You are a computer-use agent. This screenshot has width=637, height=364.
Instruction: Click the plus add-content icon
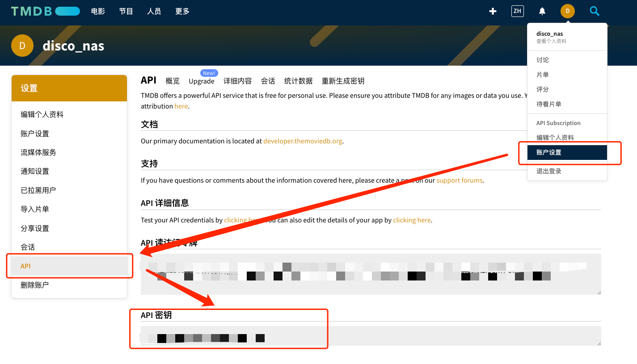(493, 11)
